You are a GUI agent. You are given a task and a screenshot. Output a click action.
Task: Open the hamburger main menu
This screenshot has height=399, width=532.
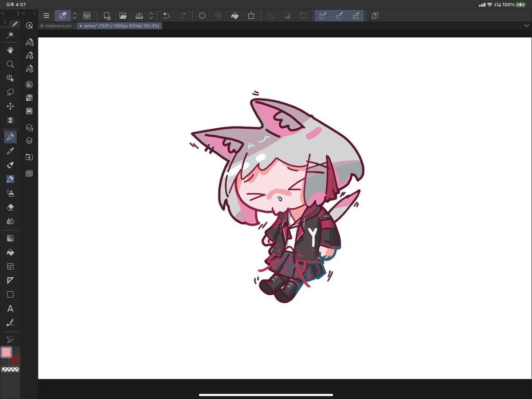[x=46, y=16]
